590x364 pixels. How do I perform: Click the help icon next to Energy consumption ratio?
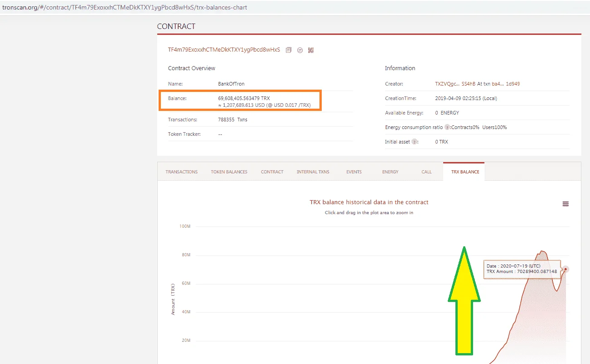[447, 127]
